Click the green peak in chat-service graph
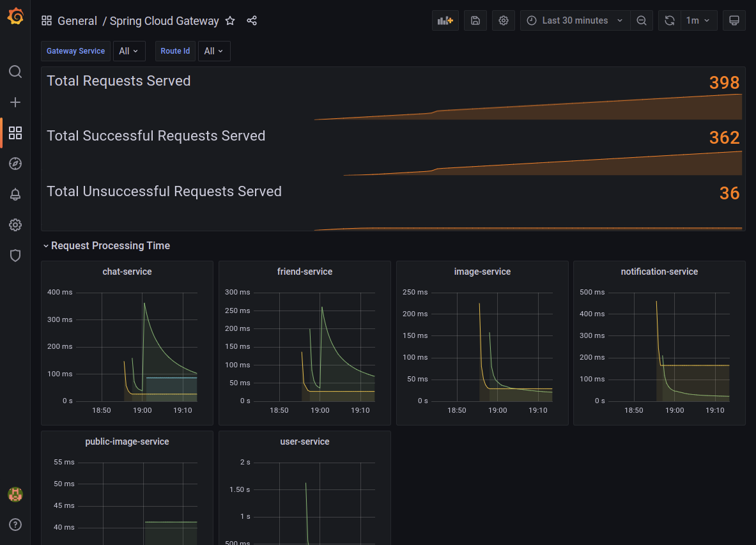 (x=144, y=304)
